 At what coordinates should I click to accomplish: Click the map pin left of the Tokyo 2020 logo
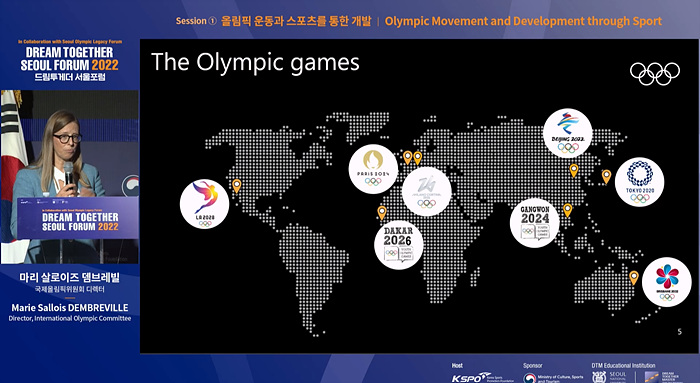coord(606,177)
